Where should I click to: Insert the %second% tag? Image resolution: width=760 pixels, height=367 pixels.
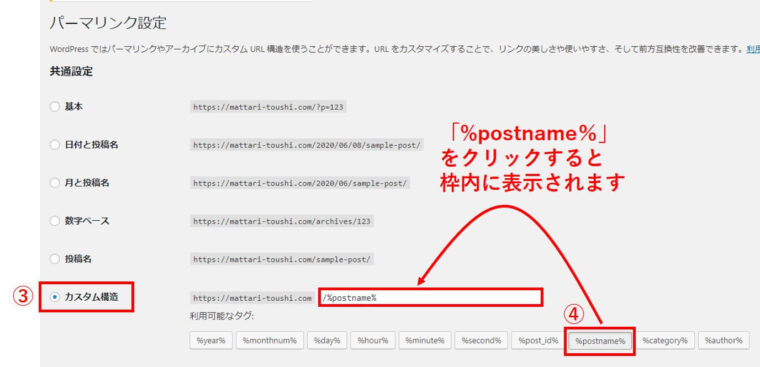[x=481, y=340]
